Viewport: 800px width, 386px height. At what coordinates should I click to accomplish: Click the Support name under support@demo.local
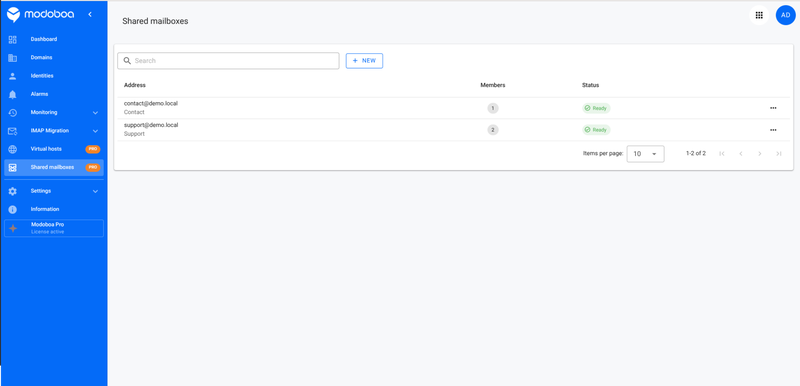pos(134,134)
